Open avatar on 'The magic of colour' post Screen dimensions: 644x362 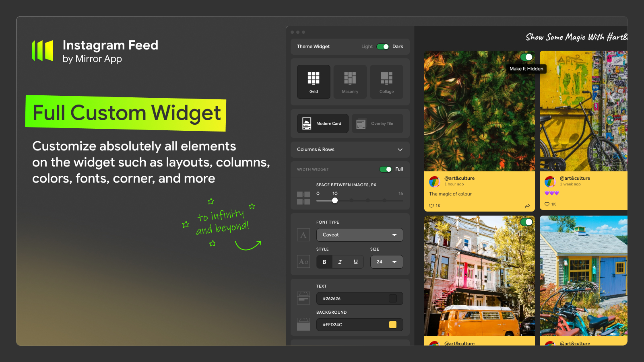click(x=435, y=181)
